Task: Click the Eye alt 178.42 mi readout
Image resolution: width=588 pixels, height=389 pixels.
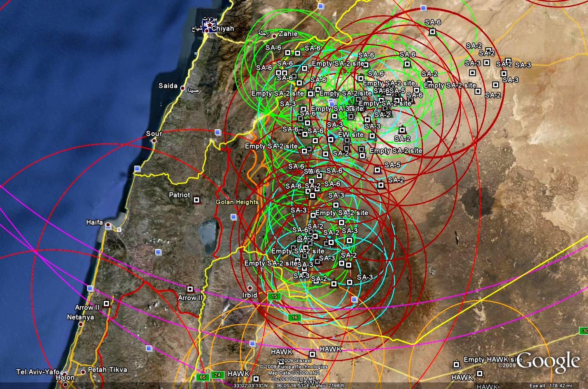Action: click(551, 385)
